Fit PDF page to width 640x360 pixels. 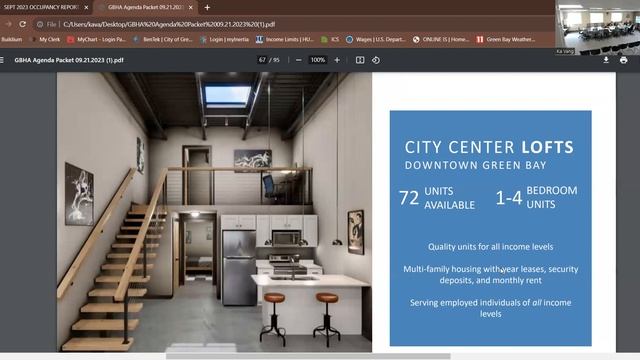[360, 60]
